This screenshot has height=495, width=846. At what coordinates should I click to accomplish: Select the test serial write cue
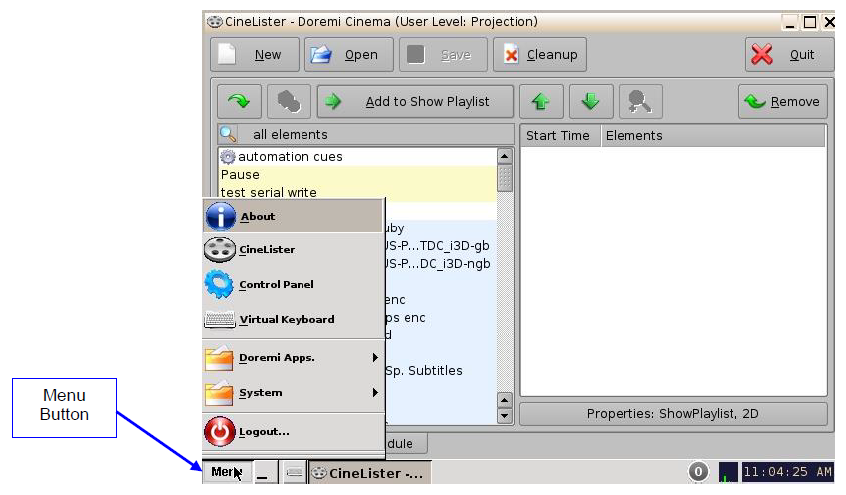click(357, 192)
